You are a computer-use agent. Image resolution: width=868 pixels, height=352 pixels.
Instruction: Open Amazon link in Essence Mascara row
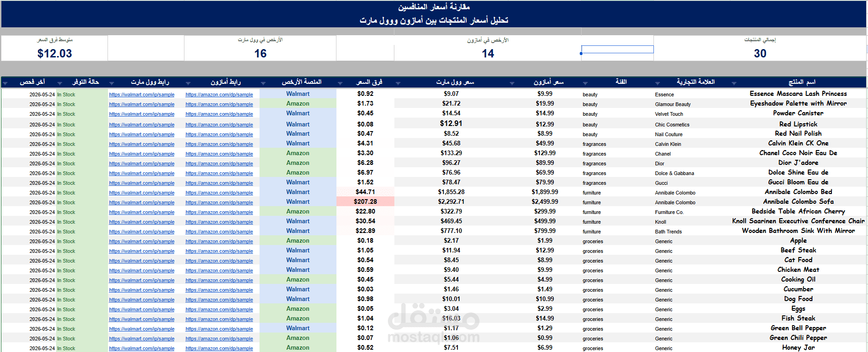coord(219,94)
